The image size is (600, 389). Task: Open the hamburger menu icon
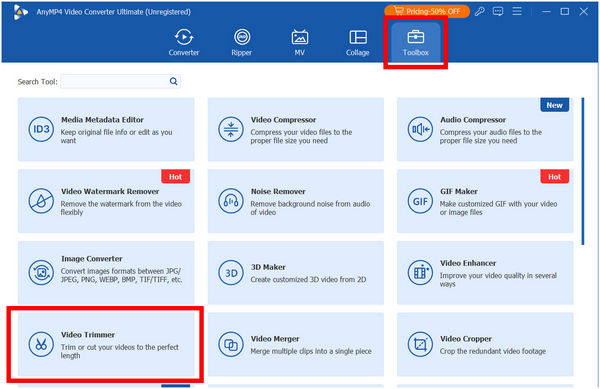tap(517, 11)
